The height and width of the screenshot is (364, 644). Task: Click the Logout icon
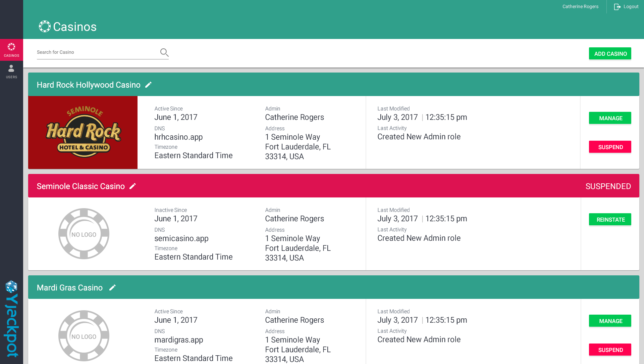click(617, 7)
